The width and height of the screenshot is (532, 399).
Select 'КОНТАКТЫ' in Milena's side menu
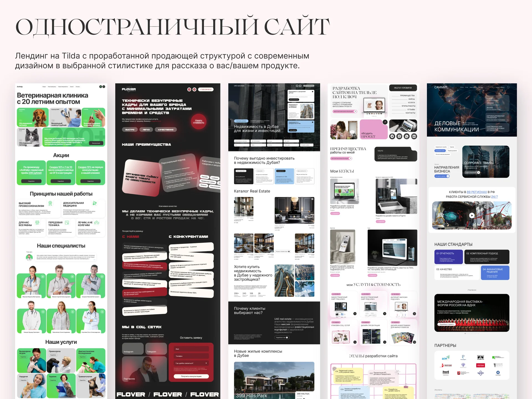pos(410,113)
